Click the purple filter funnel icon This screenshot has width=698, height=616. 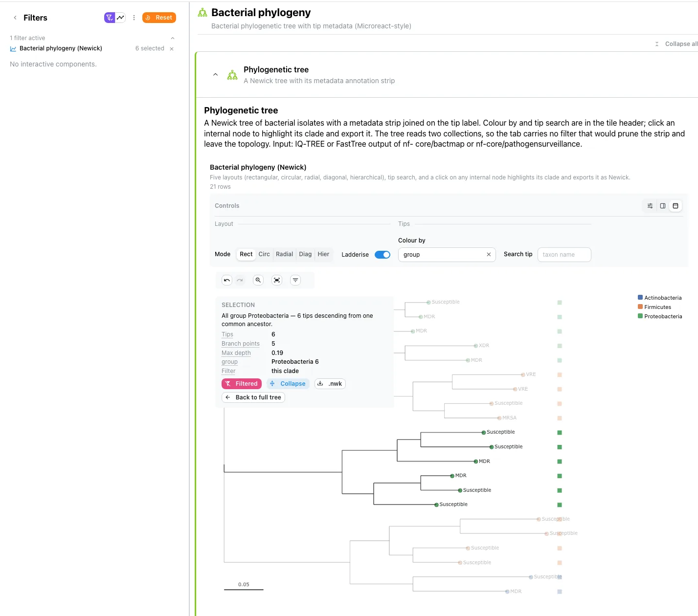tap(110, 18)
